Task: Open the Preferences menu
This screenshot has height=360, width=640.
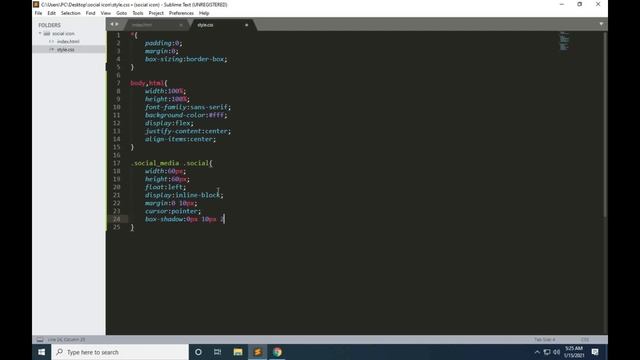Action: 181,13
